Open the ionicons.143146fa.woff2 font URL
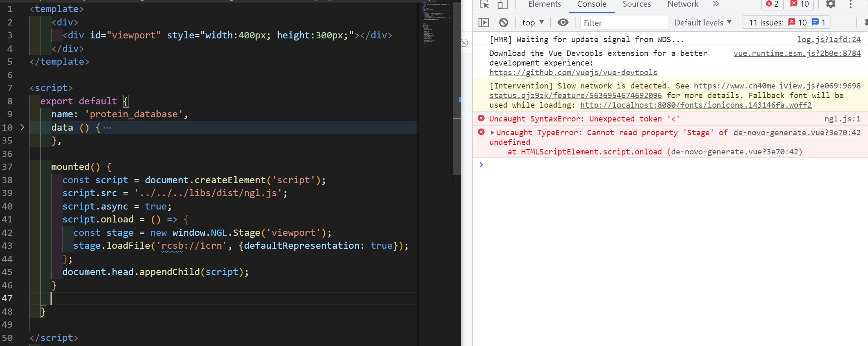Viewport: 868px width, 346px height. click(696, 105)
